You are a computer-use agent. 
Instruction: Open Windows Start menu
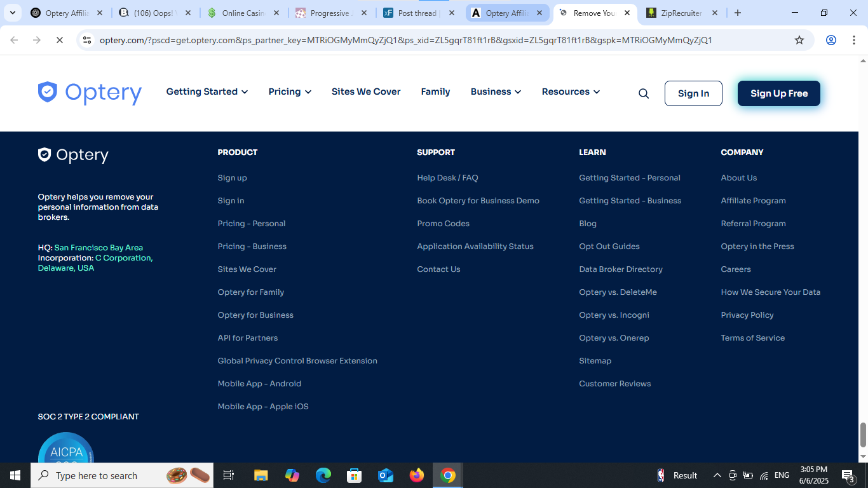pyautogui.click(x=15, y=475)
